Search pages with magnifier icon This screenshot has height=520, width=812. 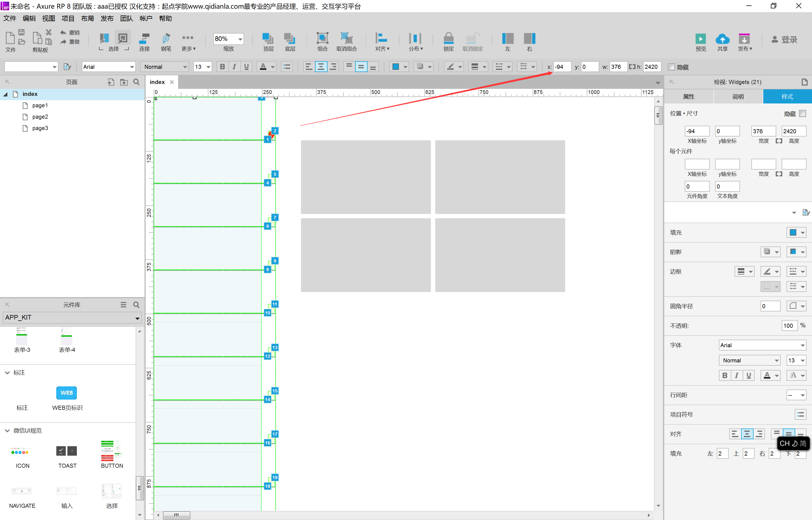coord(136,82)
